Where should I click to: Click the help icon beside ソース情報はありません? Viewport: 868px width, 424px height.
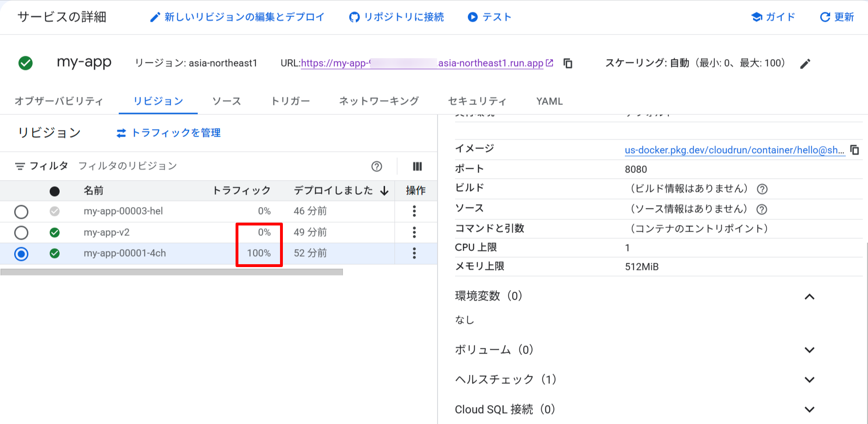(x=762, y=209)
